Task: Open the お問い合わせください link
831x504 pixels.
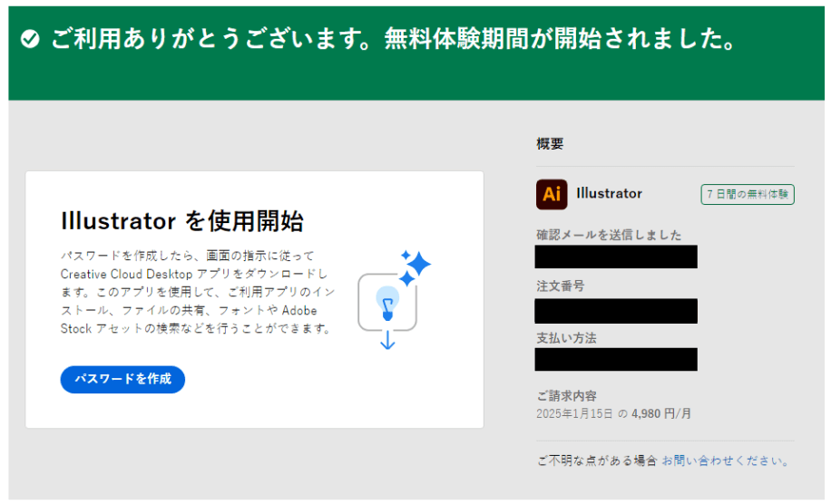Action: click(x=725, y=460)
